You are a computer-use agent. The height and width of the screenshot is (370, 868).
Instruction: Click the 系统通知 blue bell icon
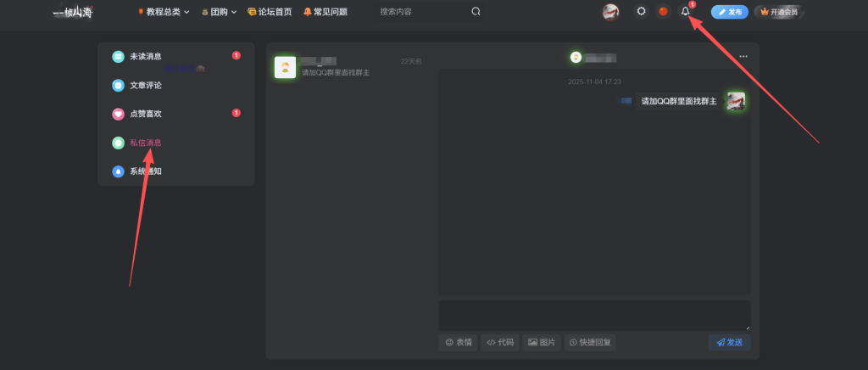pyautogui.click(x=118, y=171)
